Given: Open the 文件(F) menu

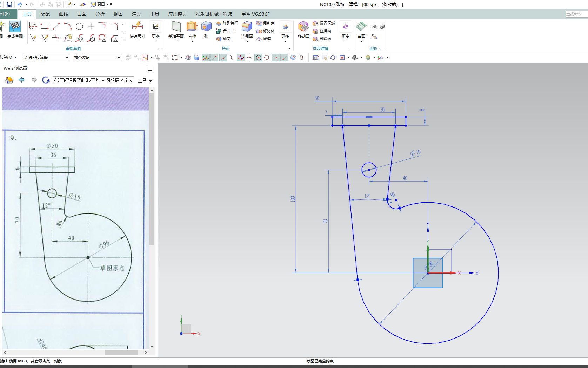Looking at the screenshot, I should 6,14.
